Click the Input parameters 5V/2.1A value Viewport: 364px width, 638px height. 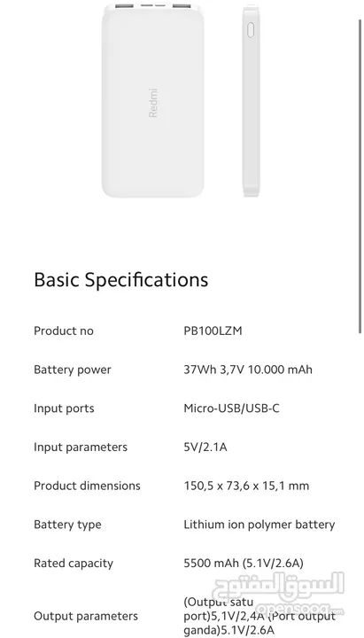[205, 447]
